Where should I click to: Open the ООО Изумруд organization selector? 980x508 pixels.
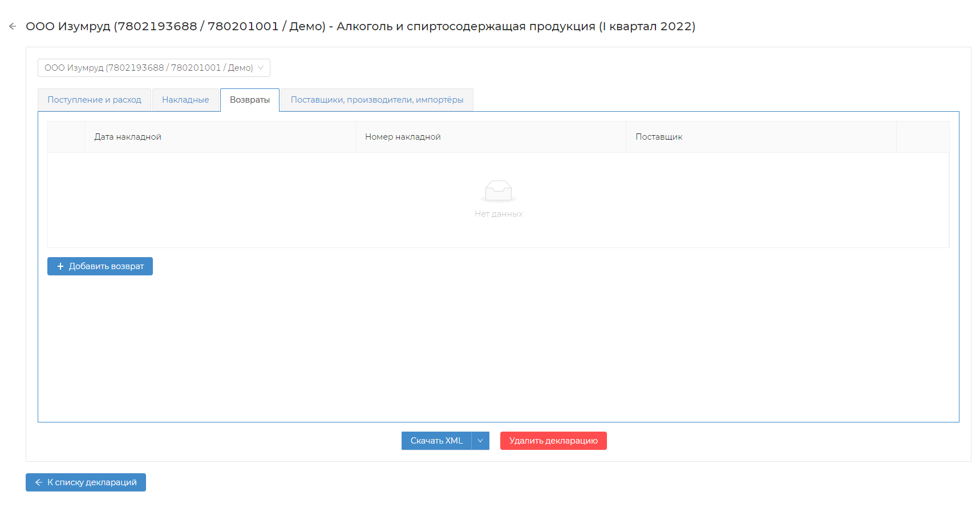tap(148, 68)
